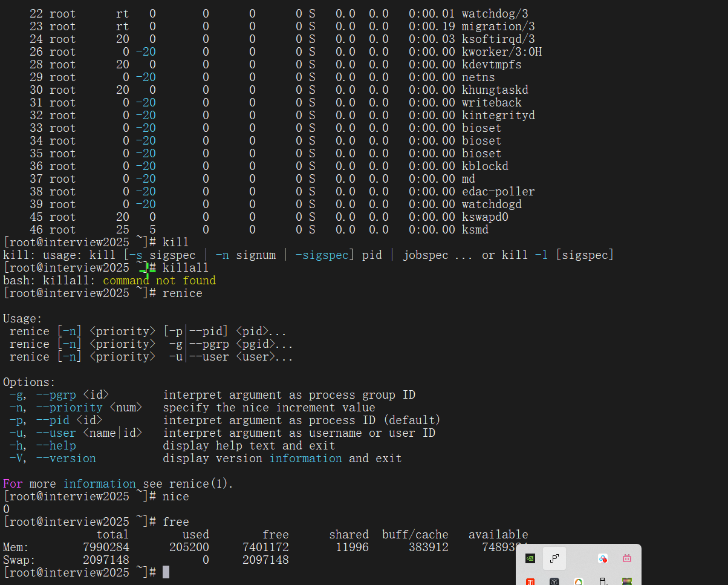Click the "-V, --version" option
The height and width of the screenshot is (585, 728).
[53, 459]
